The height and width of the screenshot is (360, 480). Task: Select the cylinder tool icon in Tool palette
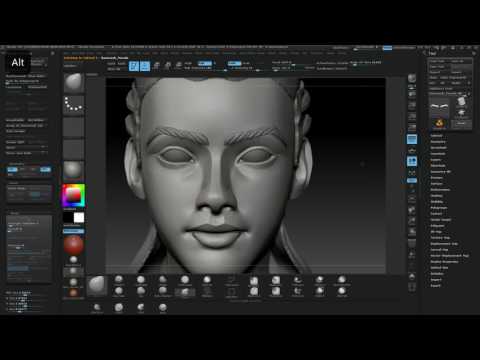(x=461, y=101)
